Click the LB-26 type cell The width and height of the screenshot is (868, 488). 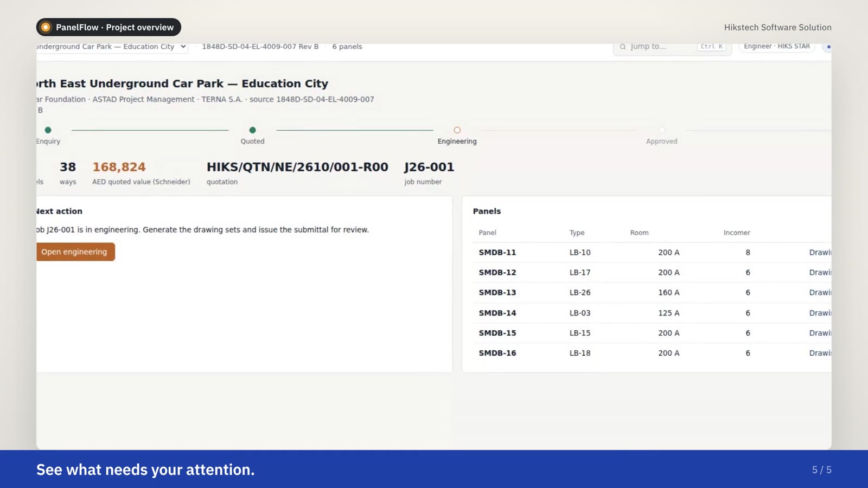(580, 292)
